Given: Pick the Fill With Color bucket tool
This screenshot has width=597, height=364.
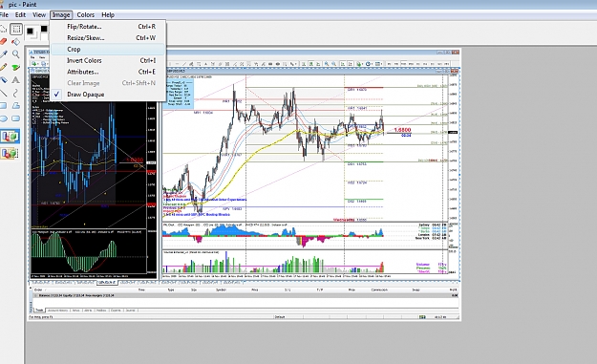Looking at the screenshot, I should pos(15,41).
